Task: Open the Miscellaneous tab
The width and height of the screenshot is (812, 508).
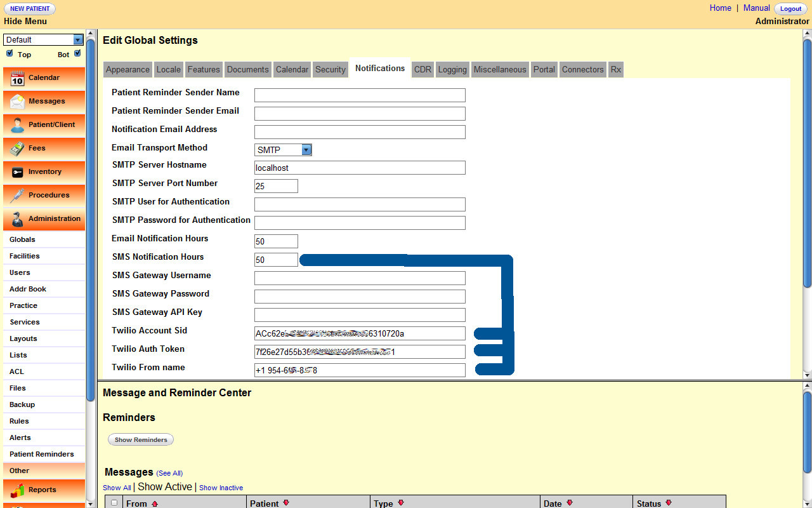Action: click(500, 70)
